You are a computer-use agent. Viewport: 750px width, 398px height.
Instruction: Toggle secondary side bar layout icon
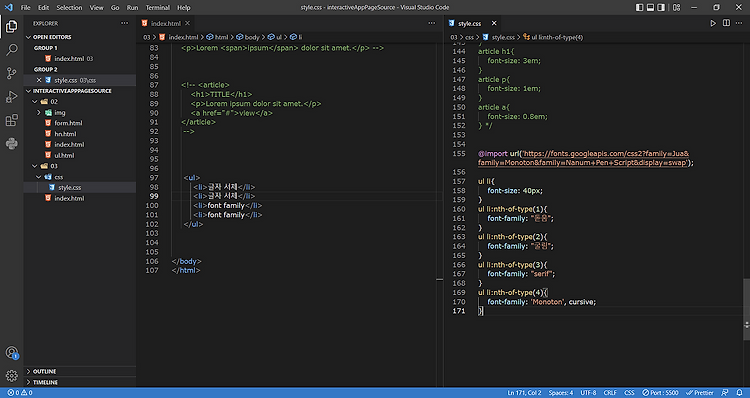coord(661,7)
